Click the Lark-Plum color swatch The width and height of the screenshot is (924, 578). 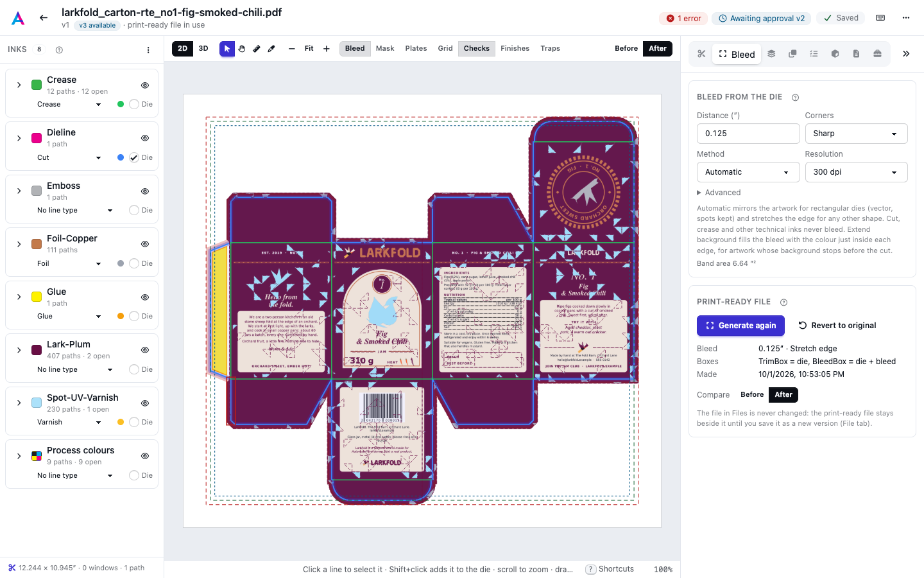pos(37,350)
